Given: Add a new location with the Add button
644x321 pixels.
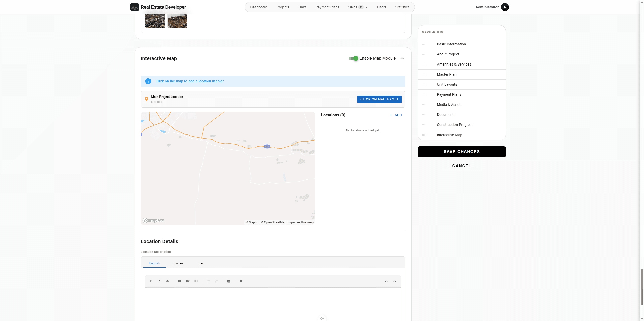Looking at the screenshot, I should coord(396,115).
